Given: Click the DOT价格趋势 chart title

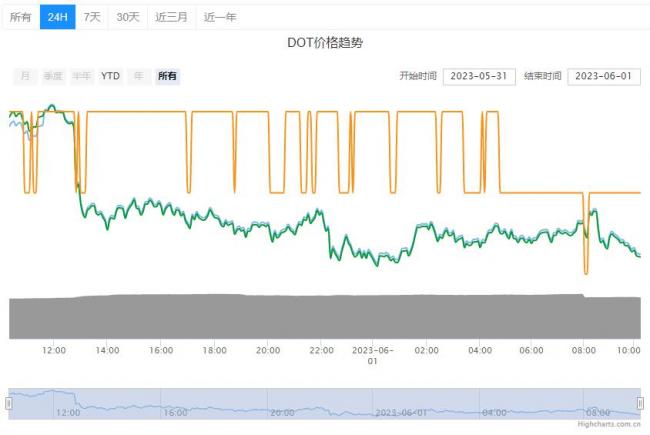Looking at the screenshot, I should (x=325, y=46).
